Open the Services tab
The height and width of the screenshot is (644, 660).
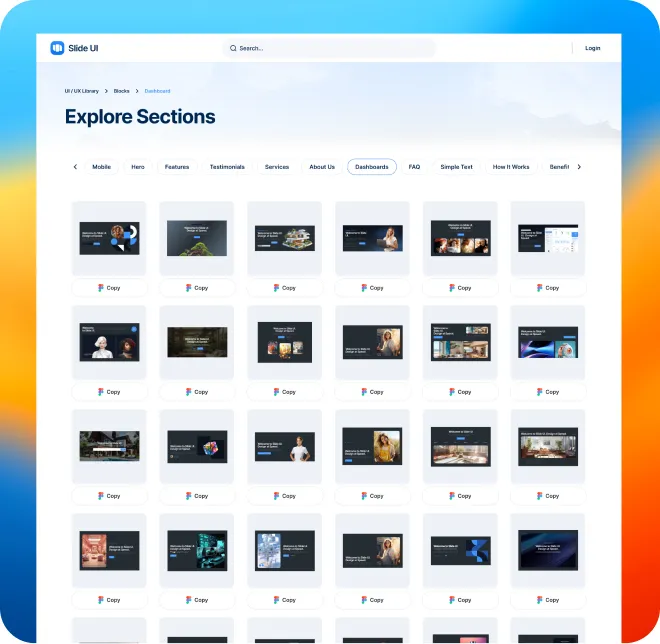point(277,167)
